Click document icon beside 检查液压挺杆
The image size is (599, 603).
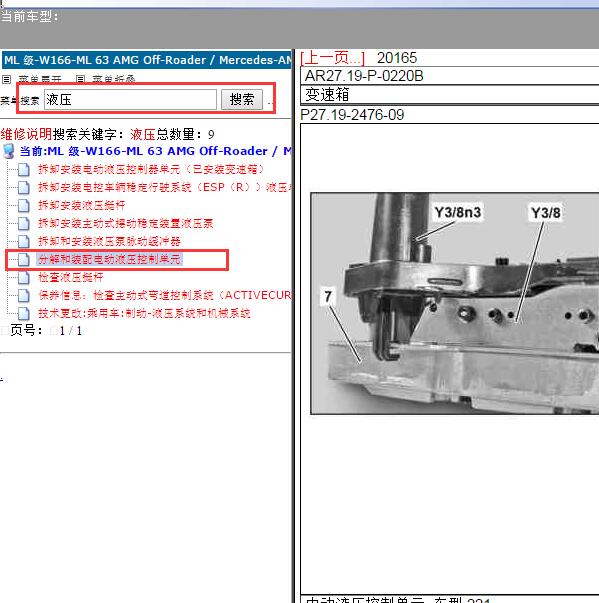(x=23, y=277)
